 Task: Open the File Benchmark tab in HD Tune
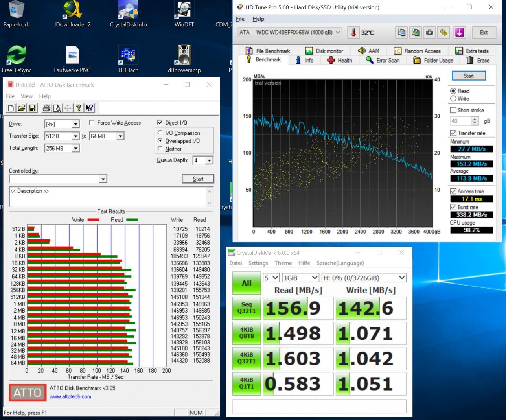pos(268,51)
